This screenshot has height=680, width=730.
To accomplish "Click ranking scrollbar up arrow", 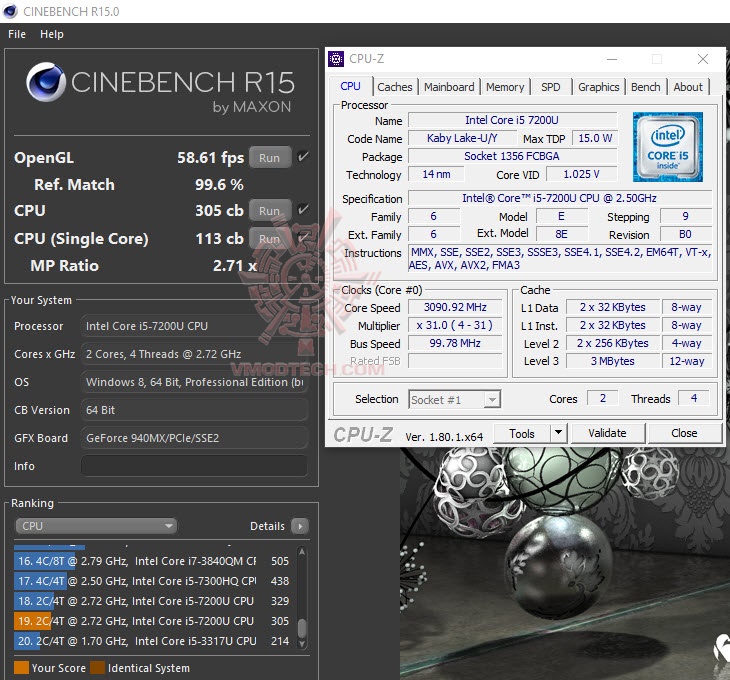I will point(302,552).
